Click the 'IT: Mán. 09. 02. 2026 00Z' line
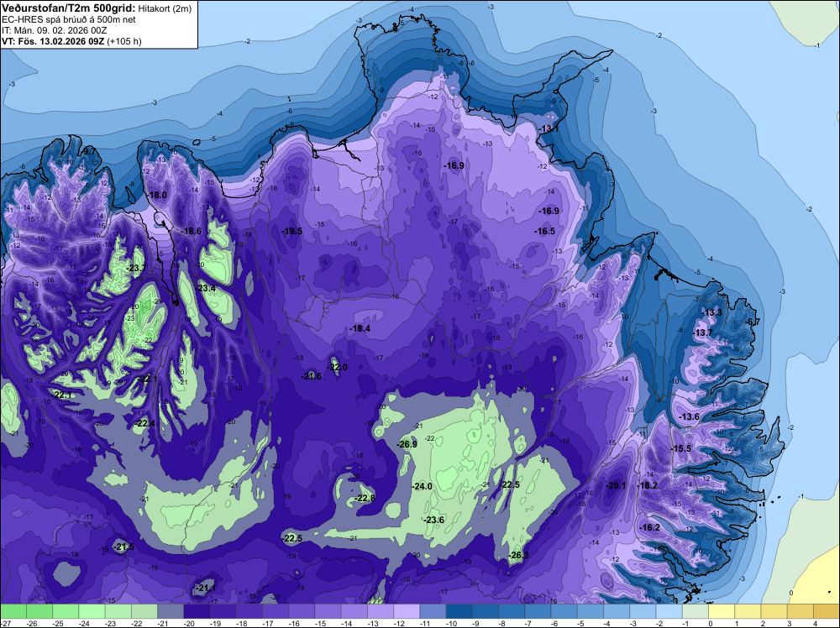 54,30
